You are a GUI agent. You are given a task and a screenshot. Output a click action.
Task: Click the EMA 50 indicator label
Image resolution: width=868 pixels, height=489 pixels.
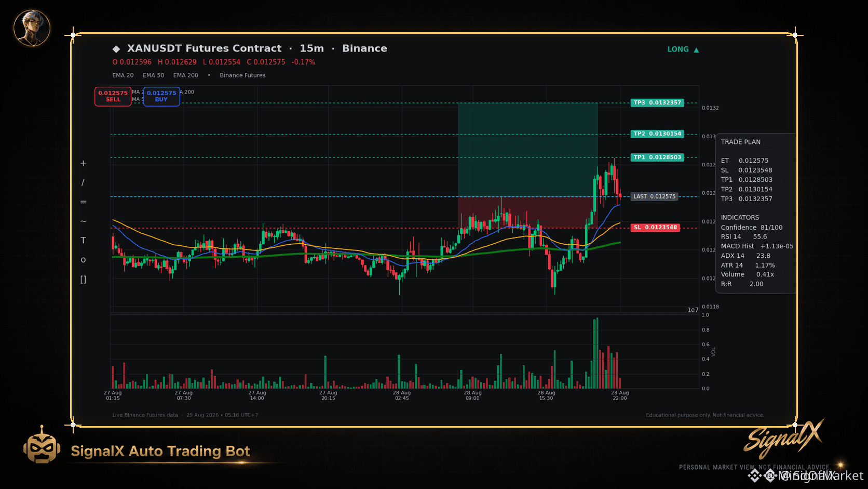pos(154,75)
